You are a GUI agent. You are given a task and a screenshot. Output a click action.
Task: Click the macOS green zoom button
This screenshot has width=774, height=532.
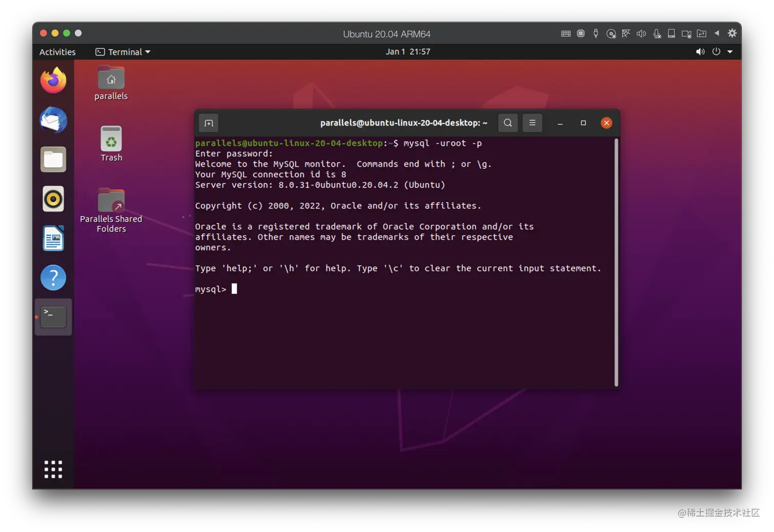point(67,33)
